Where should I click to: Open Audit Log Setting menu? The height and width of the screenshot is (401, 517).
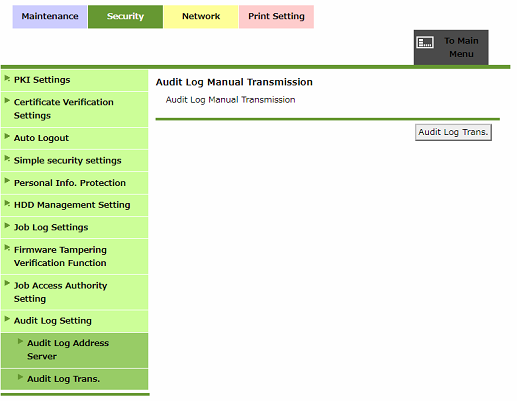pyautogui.click(x=74, y=321)
